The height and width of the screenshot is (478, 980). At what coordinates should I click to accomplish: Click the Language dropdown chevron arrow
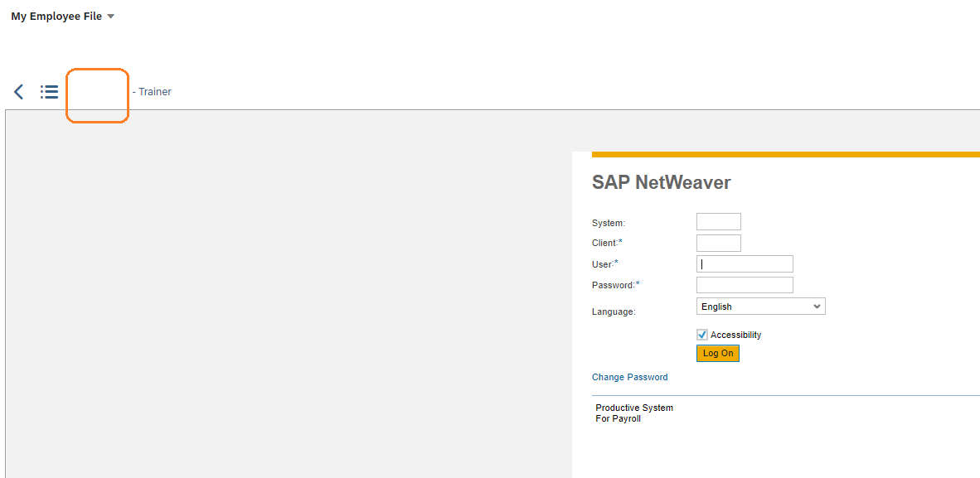[816, 307]
